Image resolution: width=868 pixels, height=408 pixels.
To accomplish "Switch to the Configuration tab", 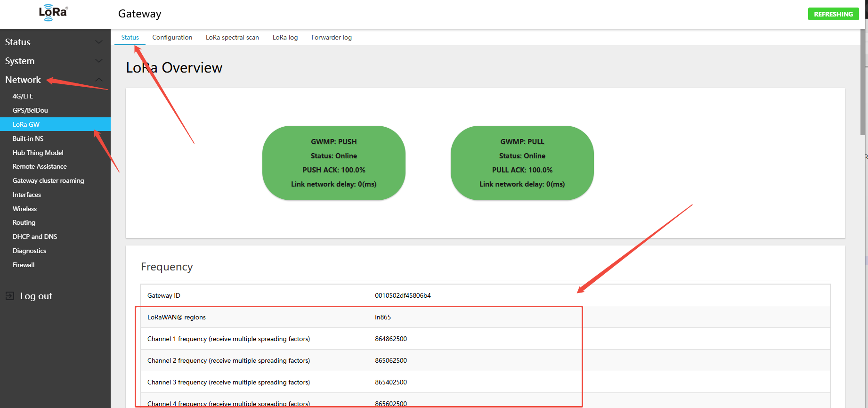I will pos(172,37).
